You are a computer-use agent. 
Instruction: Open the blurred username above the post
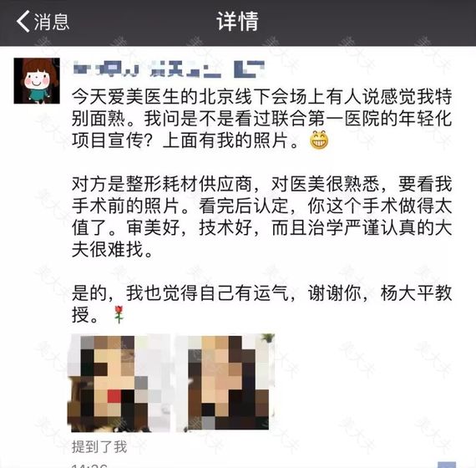169,69
